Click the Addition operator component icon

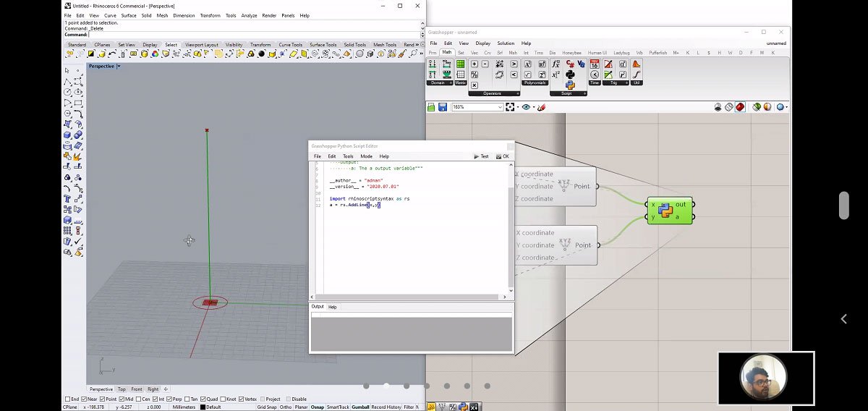475,64
